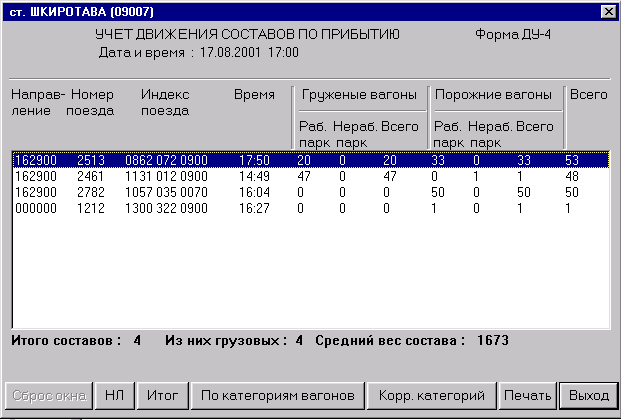The image size is (621, 420).
Task: Click index 1131 012 0900
Action: [166, 176]
